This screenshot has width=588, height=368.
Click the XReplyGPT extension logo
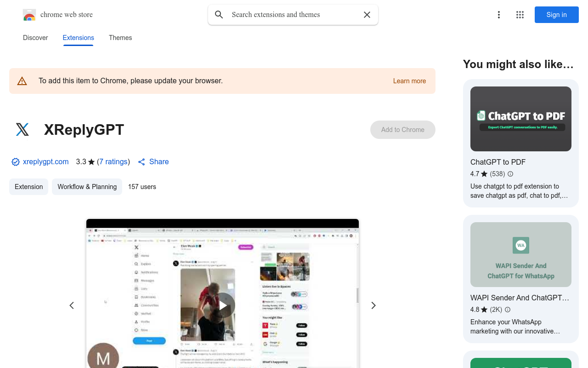pos(22,130)
